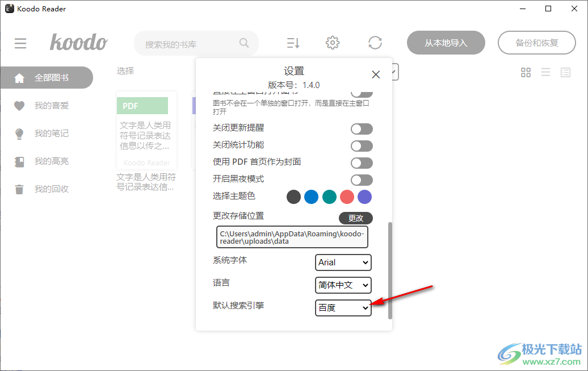The image size is (588, 371).
Task: Click the 设置 dialog title
Action: tap(294, 71)
